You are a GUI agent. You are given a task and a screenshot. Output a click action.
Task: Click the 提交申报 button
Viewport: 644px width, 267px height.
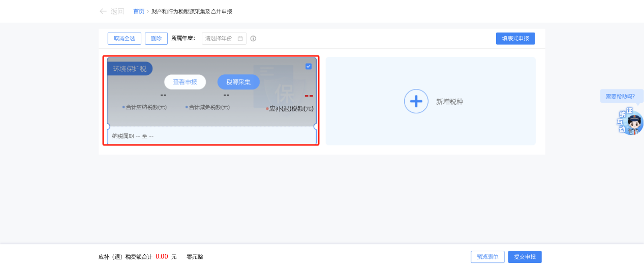click(x=525, y=257)
